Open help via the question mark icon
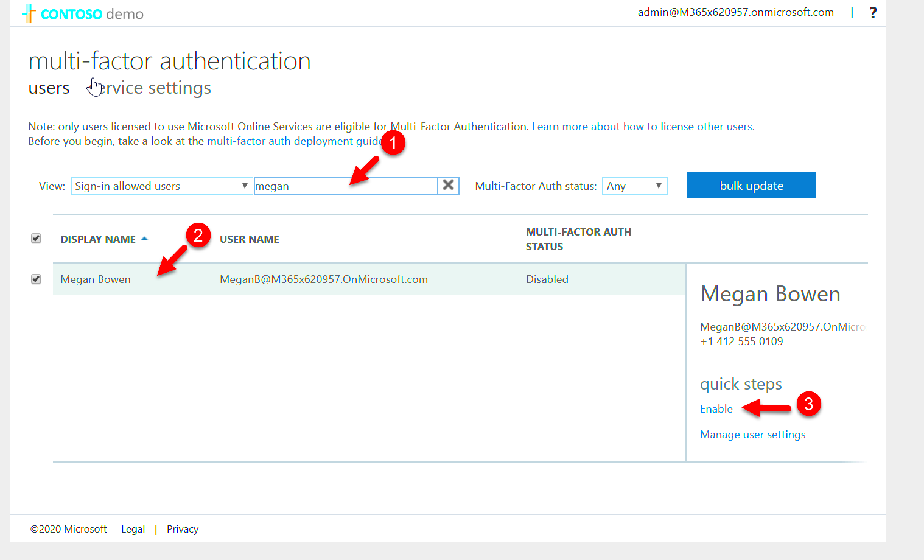This screenshot has width=924, height=560. 873,12
